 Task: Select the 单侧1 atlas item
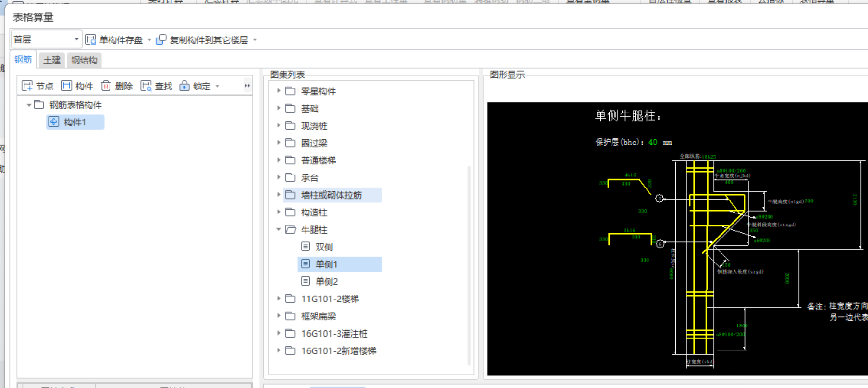pyautogui.click(x=327, y=264)
